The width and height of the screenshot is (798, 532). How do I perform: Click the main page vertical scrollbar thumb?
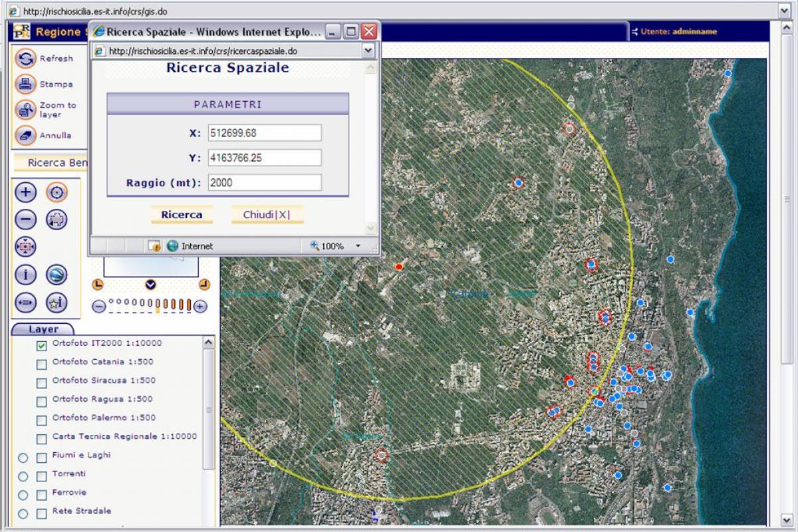pos(785,198)
